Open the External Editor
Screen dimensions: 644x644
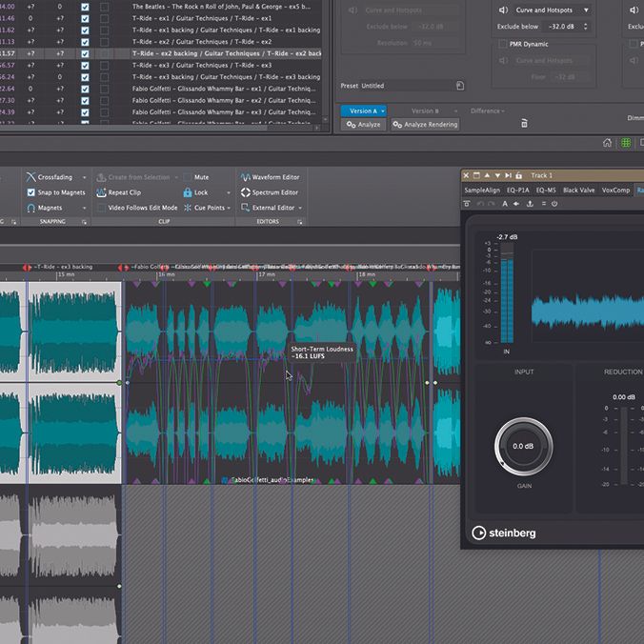click(268, 208)
